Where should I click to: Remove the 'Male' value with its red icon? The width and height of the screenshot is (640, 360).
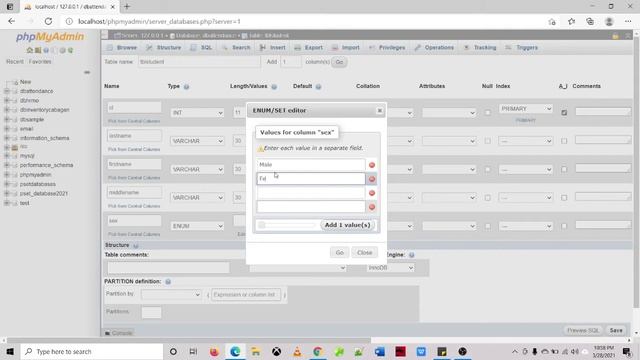point(372,165)
